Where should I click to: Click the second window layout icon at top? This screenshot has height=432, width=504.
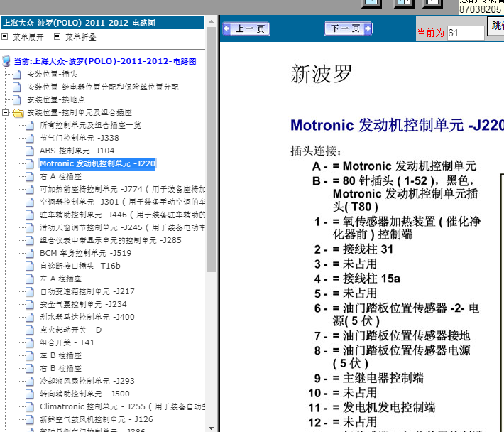tap(404, 4)
